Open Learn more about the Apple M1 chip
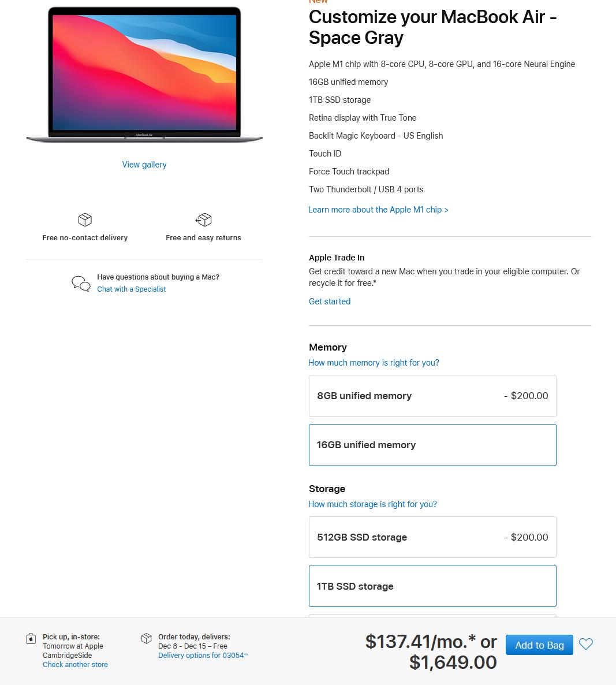 (x=378, y=210)
